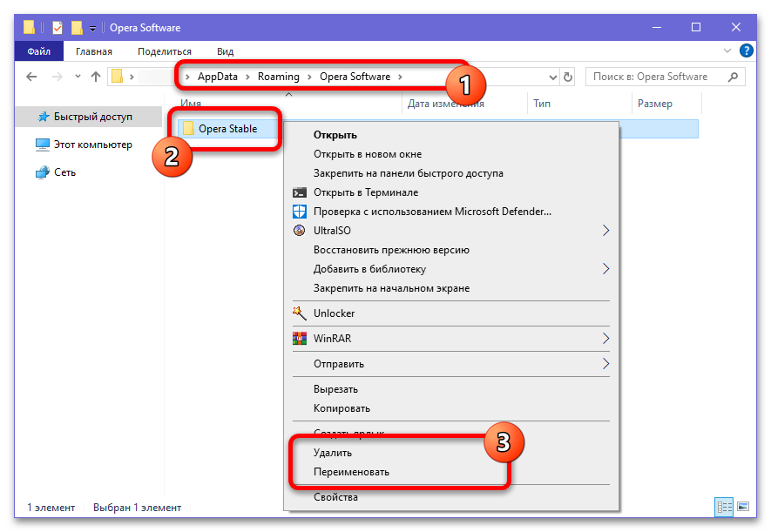Open the UltraISO submenu entry
Image resolution: width=771 pixels, height=532 pixels.
click(451, 231)
